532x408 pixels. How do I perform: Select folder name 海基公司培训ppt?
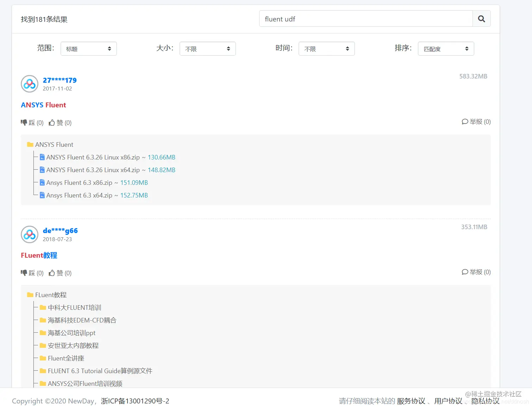click(x=71, y=333)
